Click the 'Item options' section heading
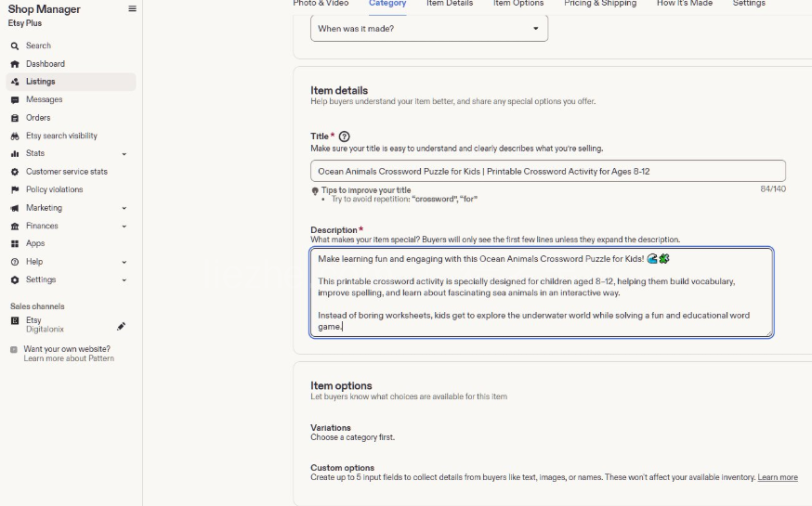The height and width of the screenshot is (506, 812). [x=341, y=385]
